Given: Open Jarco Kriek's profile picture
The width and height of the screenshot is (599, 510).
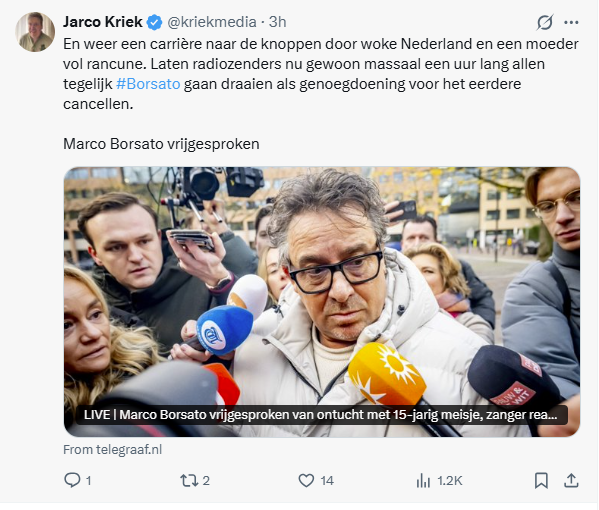Looking at the screenshot, I should click(x=35, y=32).
